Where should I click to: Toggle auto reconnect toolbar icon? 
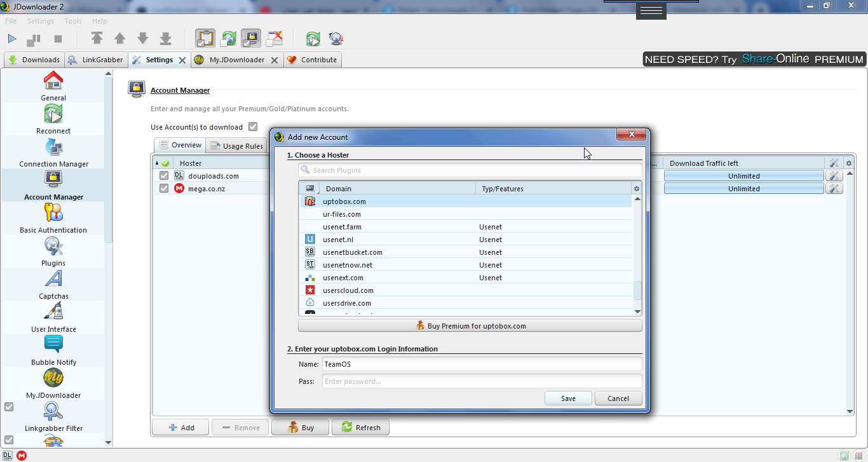[228, 38]
